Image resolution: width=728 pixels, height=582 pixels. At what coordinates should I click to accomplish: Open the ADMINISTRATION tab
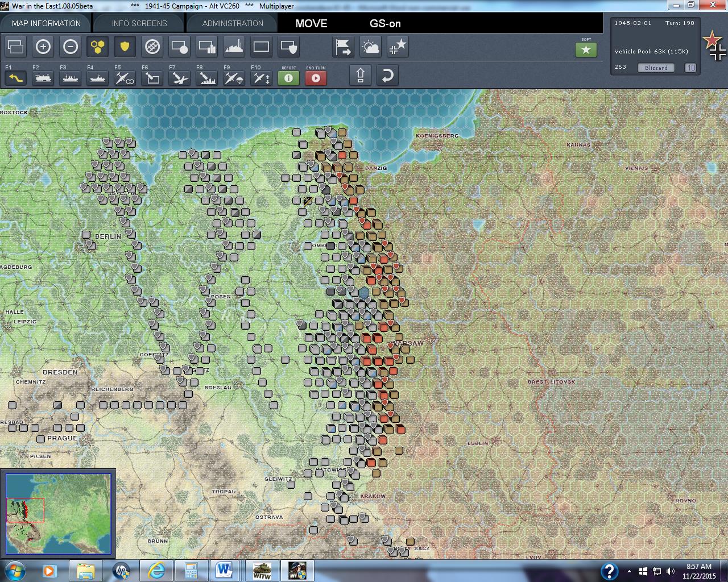(x=233, y=23)
